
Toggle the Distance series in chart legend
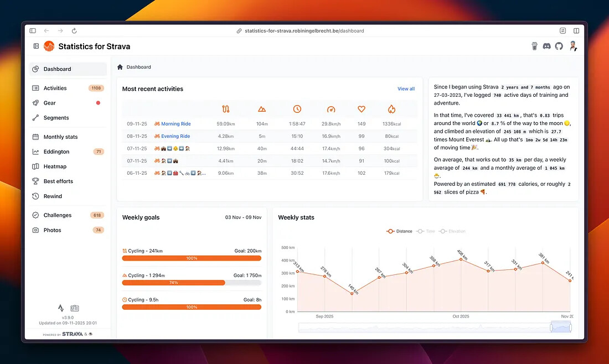coord(399,231)
